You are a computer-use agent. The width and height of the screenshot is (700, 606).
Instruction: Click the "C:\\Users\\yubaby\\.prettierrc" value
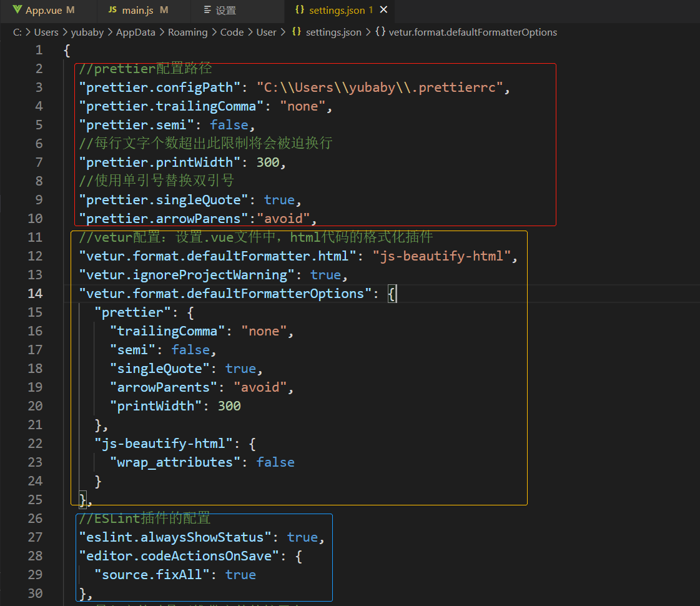click(380, 87)
